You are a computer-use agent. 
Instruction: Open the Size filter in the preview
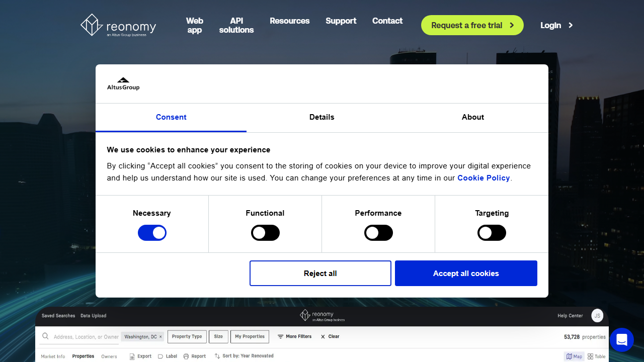coord(218,337)
